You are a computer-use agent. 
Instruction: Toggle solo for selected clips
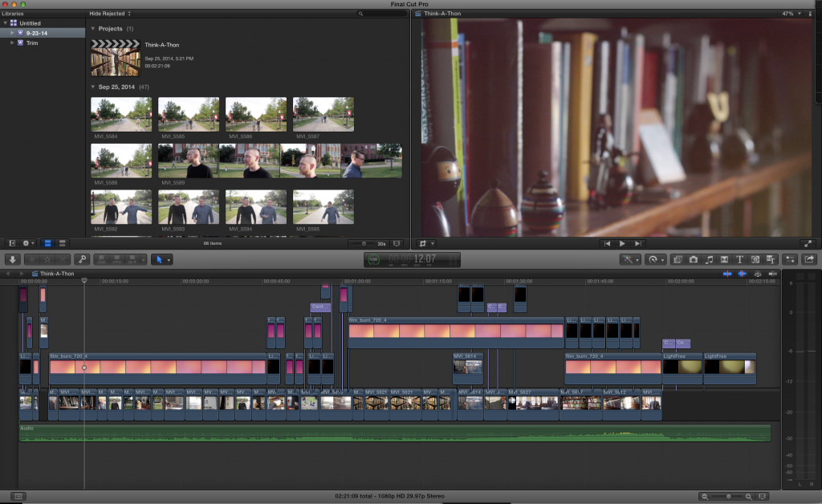pyautogui.click(x=758, y=274)
